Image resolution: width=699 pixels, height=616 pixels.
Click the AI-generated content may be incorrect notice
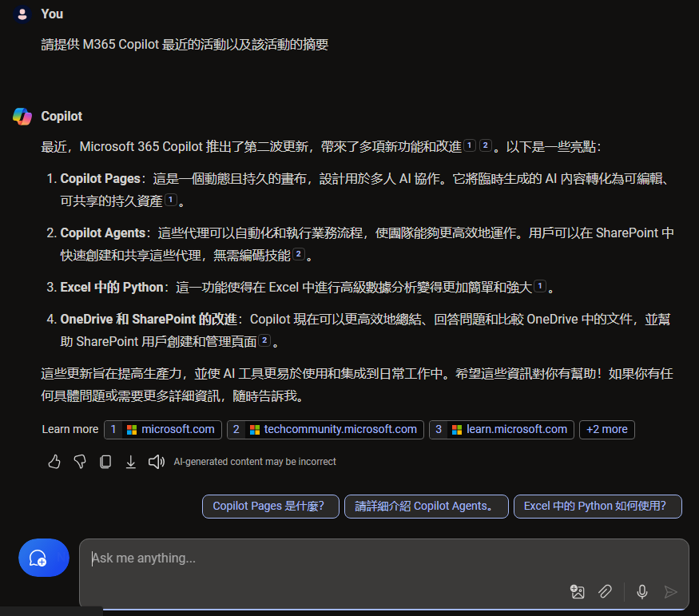pos(255,462)
